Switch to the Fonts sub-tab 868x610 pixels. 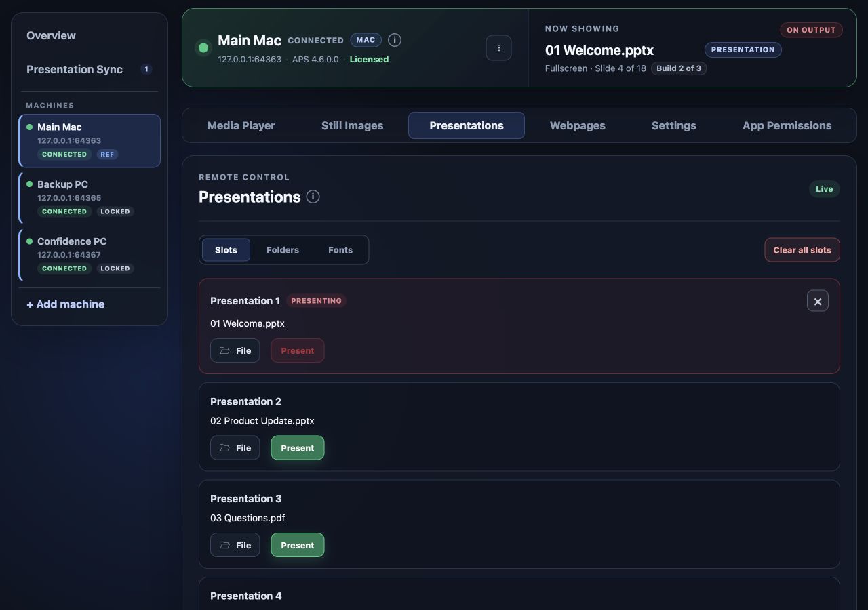click(340, 250)
